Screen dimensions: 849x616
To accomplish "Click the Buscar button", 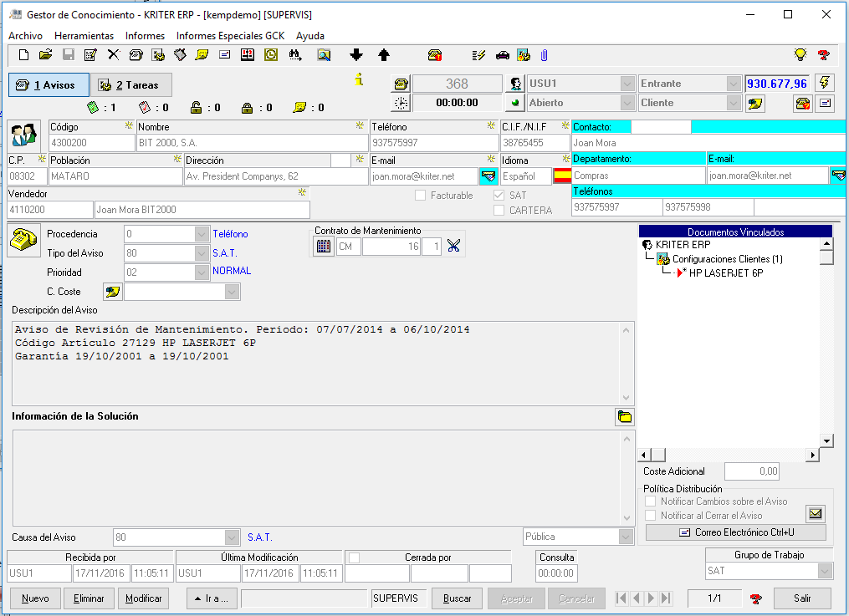I will pyautogui.click(x=457, y=598).
